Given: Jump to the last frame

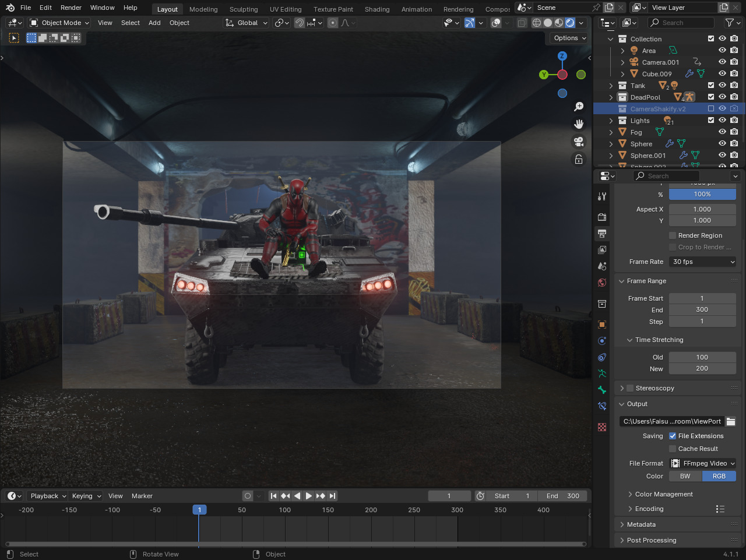Looking at the screenshot, I should click(x=332, y=496).
